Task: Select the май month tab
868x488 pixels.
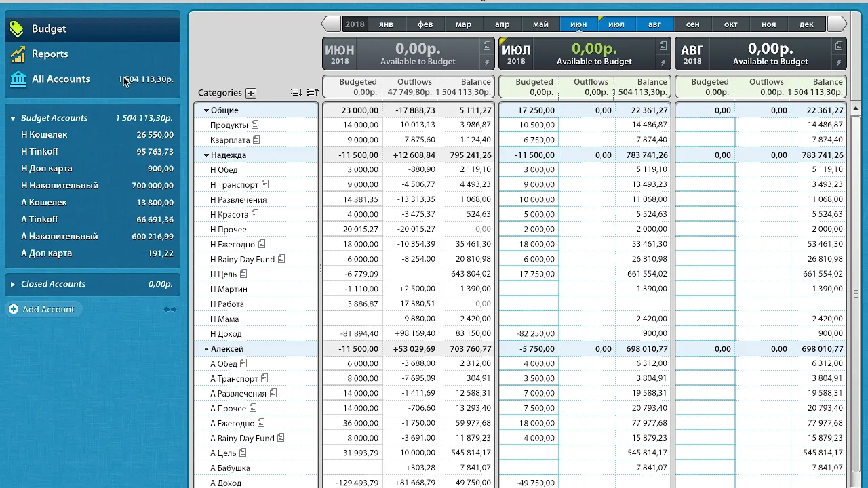Action: pos(540,24)
